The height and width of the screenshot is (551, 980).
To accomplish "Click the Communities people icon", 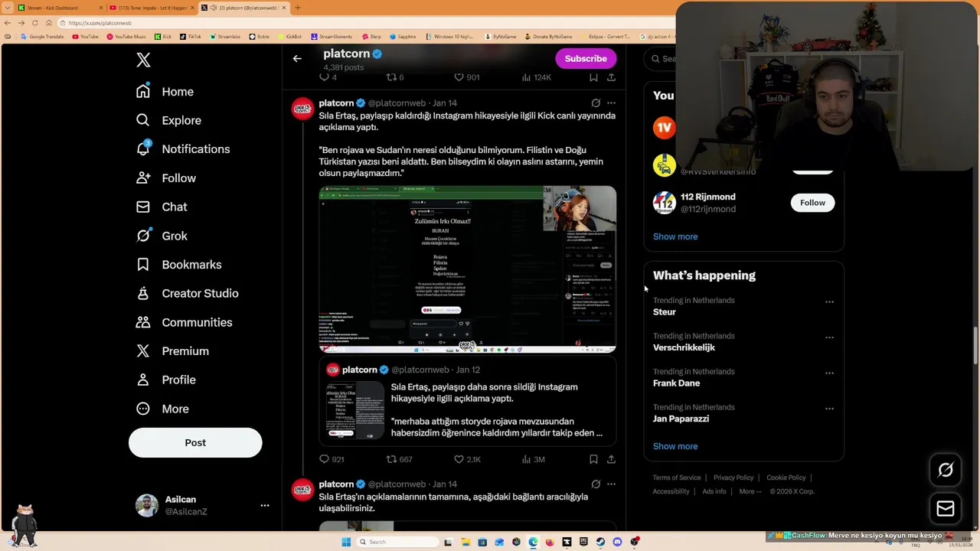I will pyautogui.click(x=143, y=322).
